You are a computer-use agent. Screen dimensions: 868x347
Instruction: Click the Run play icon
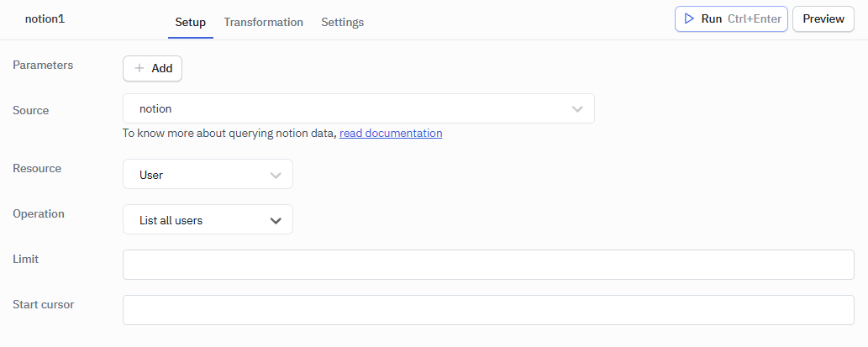point(689,18)
